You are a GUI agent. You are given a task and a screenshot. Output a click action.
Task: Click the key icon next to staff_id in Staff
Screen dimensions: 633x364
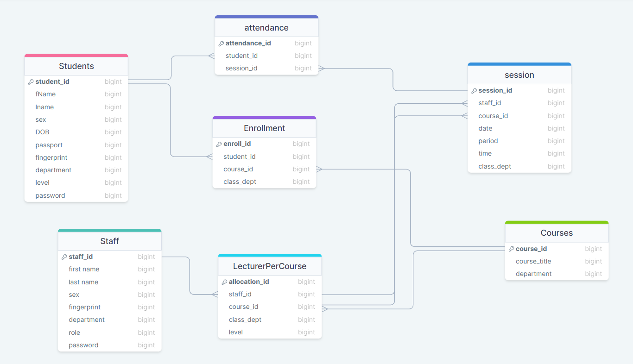click(x=64, y=257)
